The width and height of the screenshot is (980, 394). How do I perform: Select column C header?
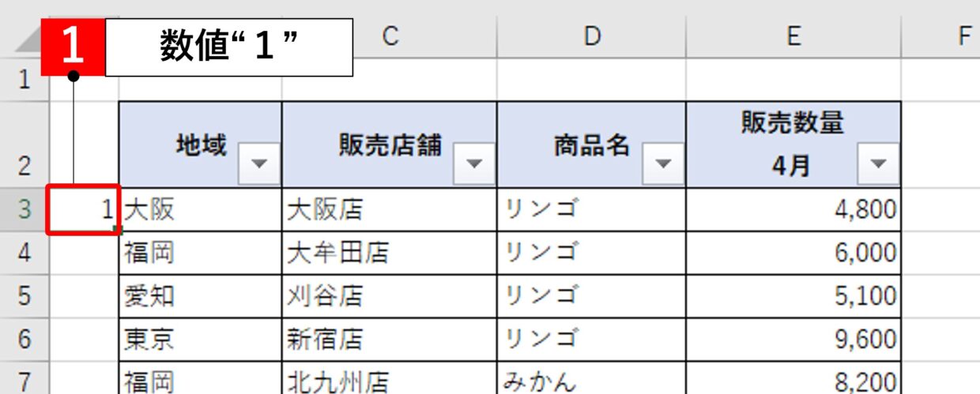(x=389, y=36)
